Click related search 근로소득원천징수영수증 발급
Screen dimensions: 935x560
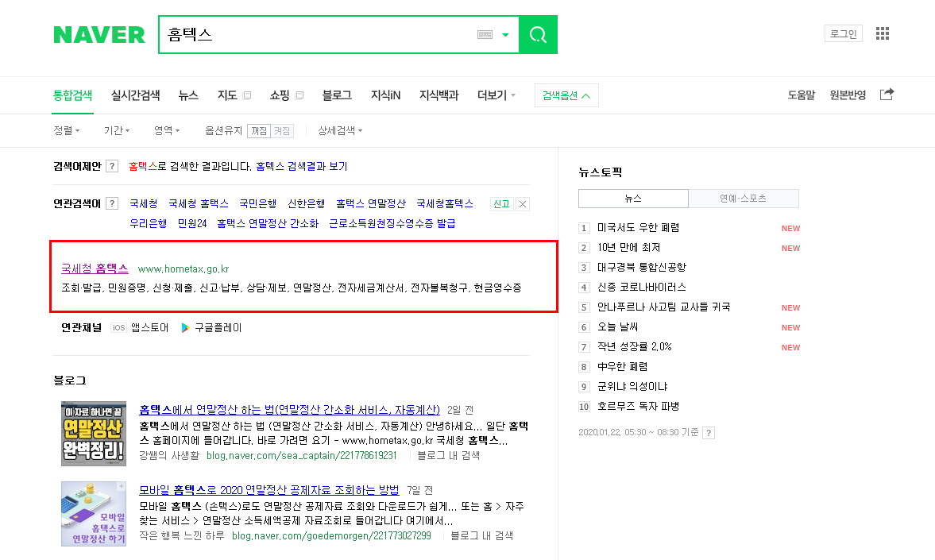pos(392,223)
